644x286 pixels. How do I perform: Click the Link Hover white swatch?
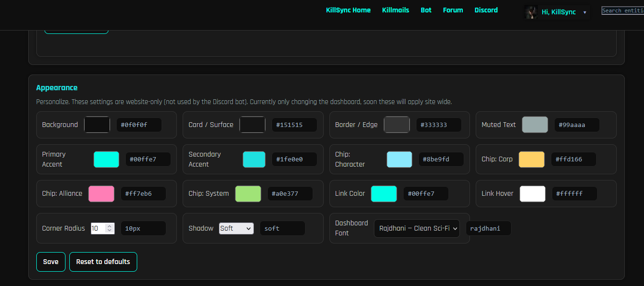point(532,194)
